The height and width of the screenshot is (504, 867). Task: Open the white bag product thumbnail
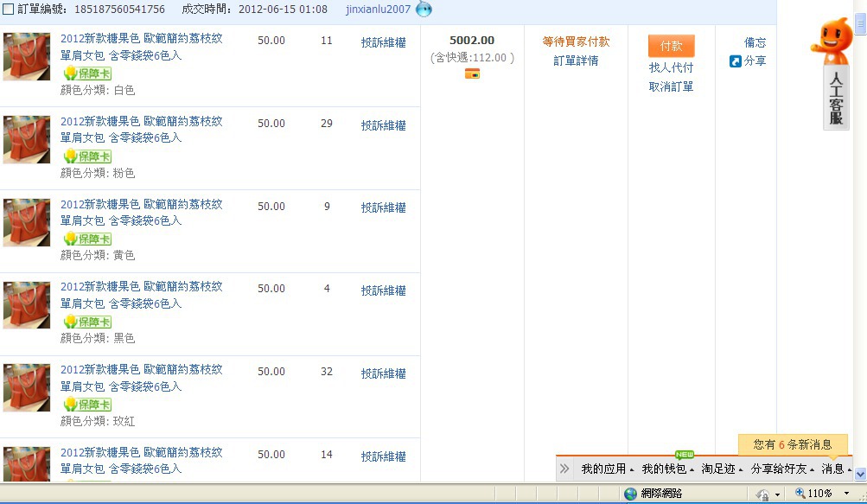click(27, 56)
